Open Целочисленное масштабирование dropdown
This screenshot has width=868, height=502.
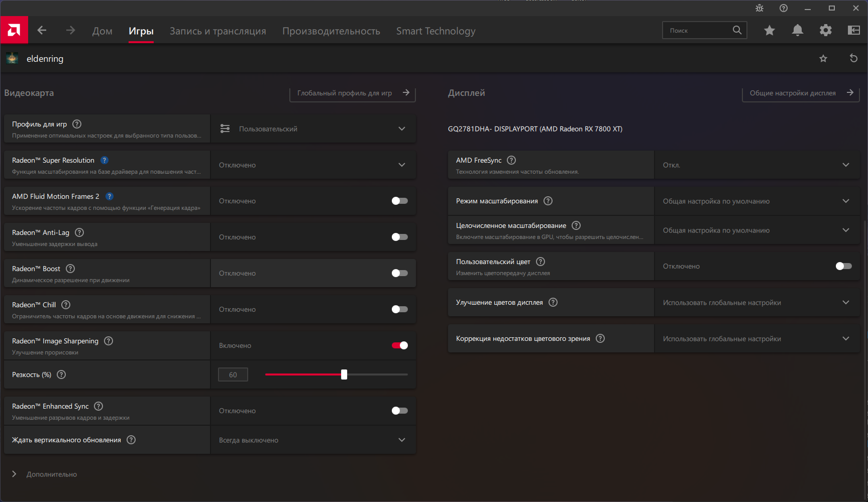[757, 230]
